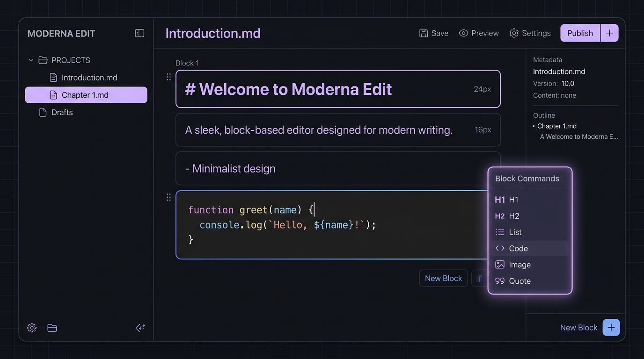Click inside the greet function code block
Image resolution: width=644 pixels, height=359 pixels.
[332, 224]
